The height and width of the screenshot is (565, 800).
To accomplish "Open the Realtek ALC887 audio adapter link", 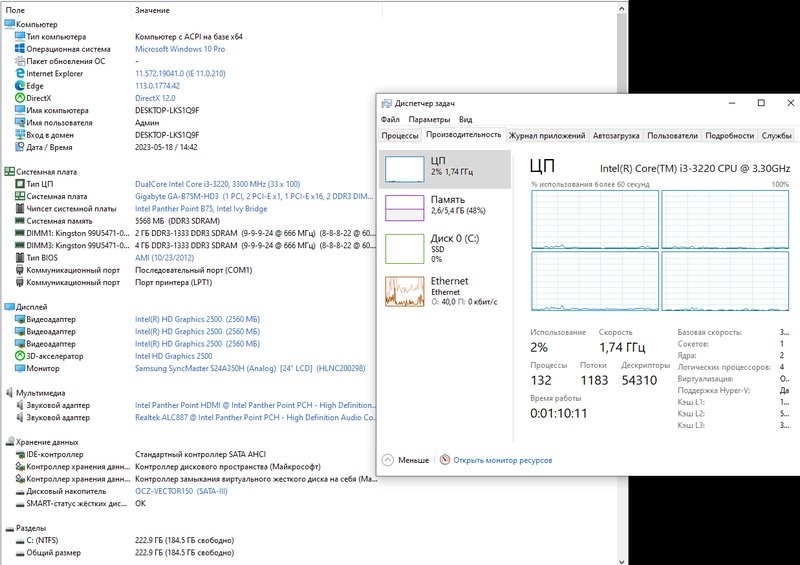I will (255, 417).
